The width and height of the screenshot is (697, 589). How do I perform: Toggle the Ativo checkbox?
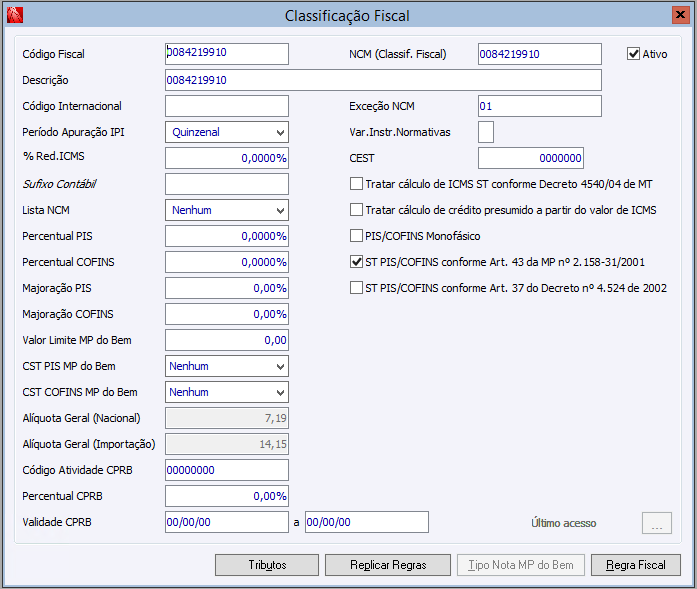tap(633, 54)
